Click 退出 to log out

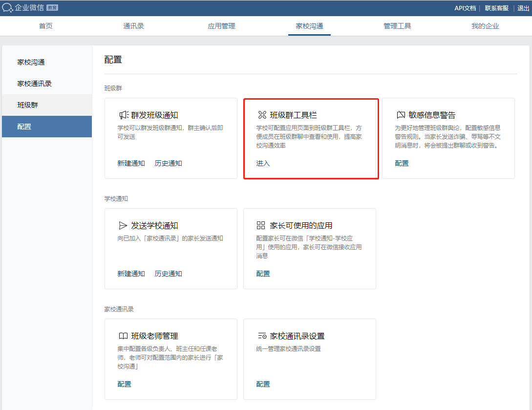pyautogui.click(x=523, y=8)
